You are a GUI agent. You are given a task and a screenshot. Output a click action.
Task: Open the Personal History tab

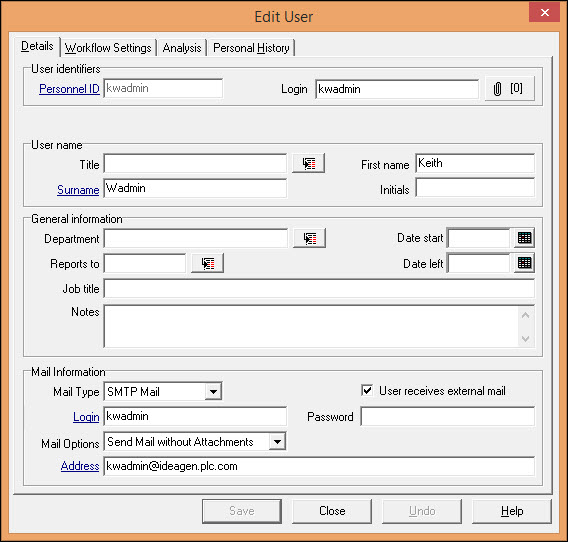tap(251, 48)
